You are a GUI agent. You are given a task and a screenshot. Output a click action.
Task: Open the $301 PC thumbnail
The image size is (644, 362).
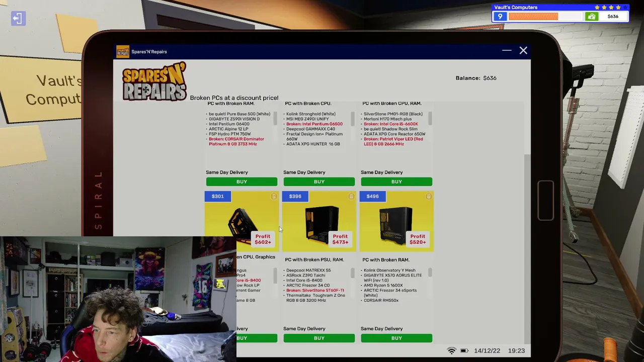pyautogui.click(x=242, y=221)
